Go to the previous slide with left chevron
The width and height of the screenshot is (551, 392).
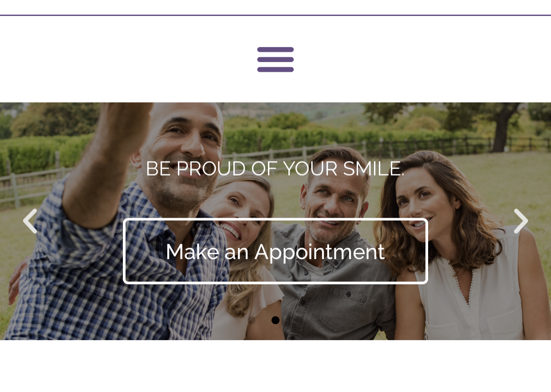pyautogui.click(x=30, y=221)
